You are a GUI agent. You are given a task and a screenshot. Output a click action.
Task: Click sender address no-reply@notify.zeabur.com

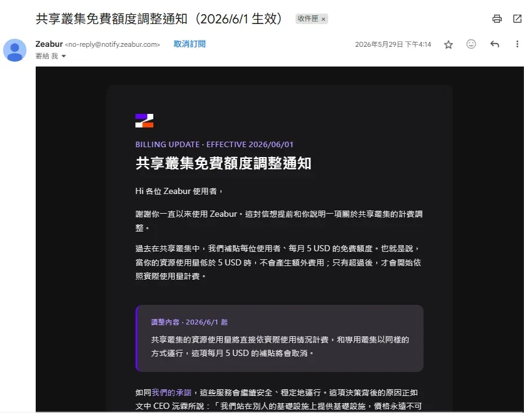pyautogui.click(x=113, y=44)
